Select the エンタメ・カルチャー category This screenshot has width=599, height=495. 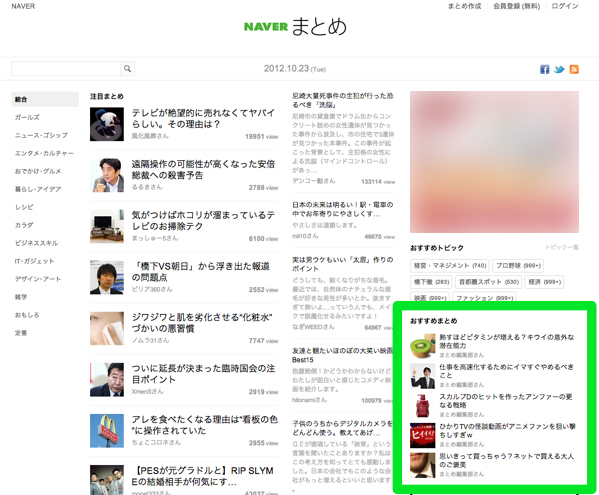click(x=44, y=153)
